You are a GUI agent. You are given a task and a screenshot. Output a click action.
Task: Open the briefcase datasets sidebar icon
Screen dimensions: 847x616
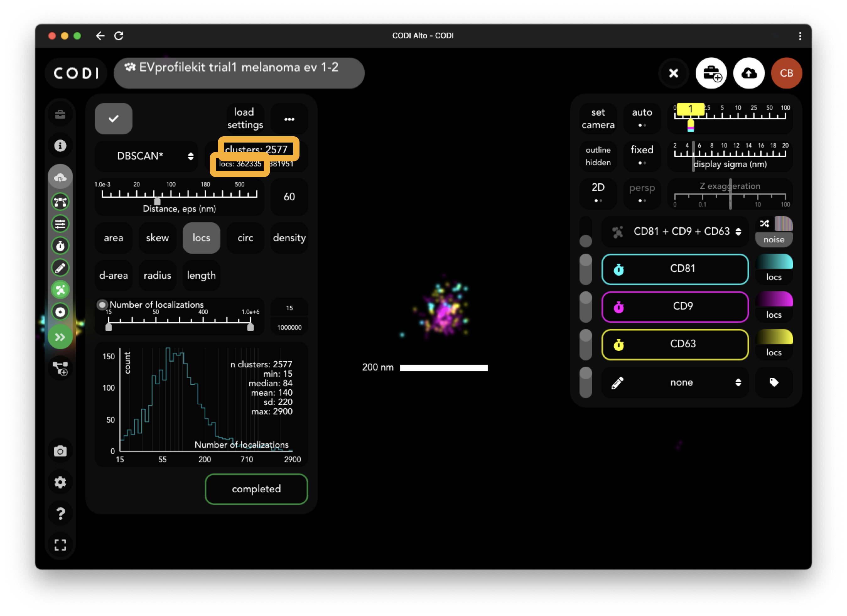coord(60,114)
